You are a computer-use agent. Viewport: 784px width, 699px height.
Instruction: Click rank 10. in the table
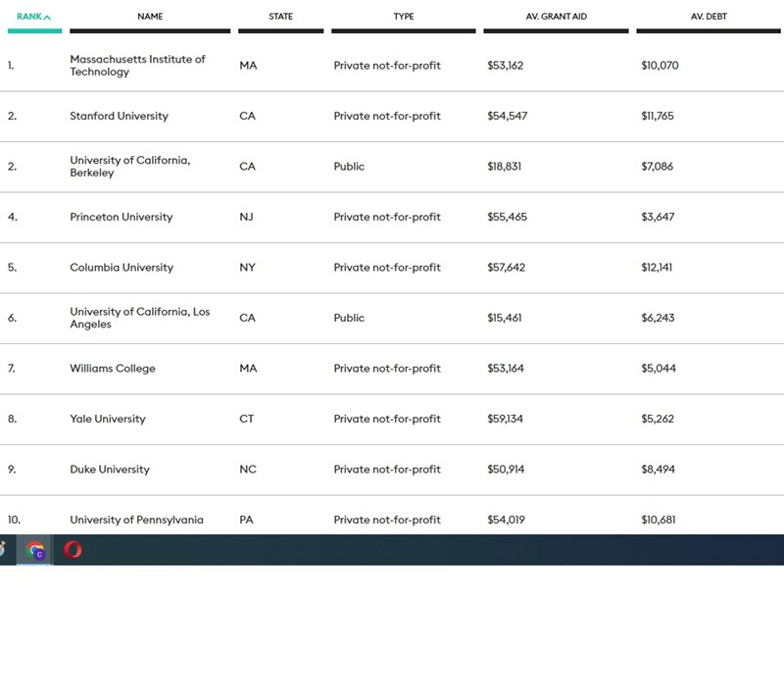click(x=14, y=521)
